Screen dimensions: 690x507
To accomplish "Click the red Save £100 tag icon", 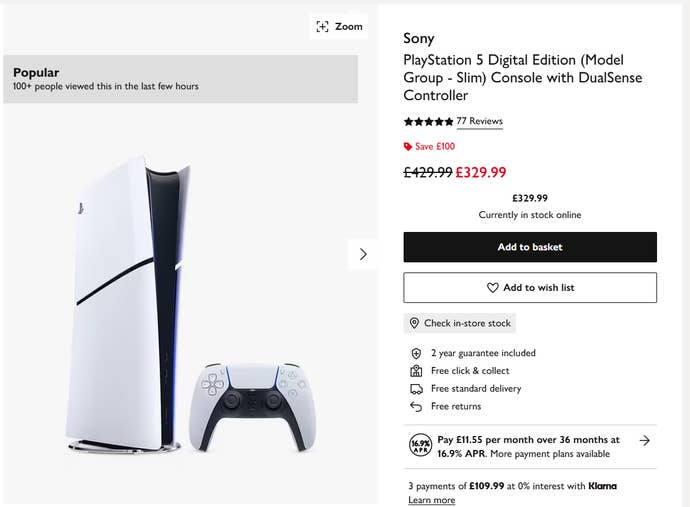I will tap(408, 147).
